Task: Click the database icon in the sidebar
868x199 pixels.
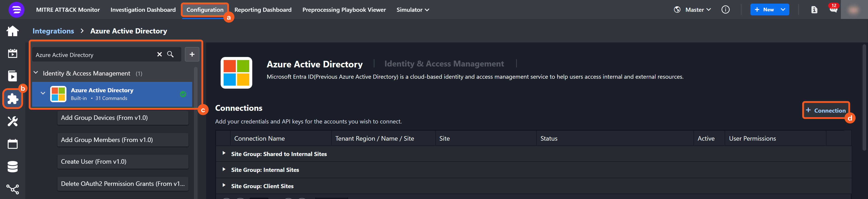Action: 12,167
